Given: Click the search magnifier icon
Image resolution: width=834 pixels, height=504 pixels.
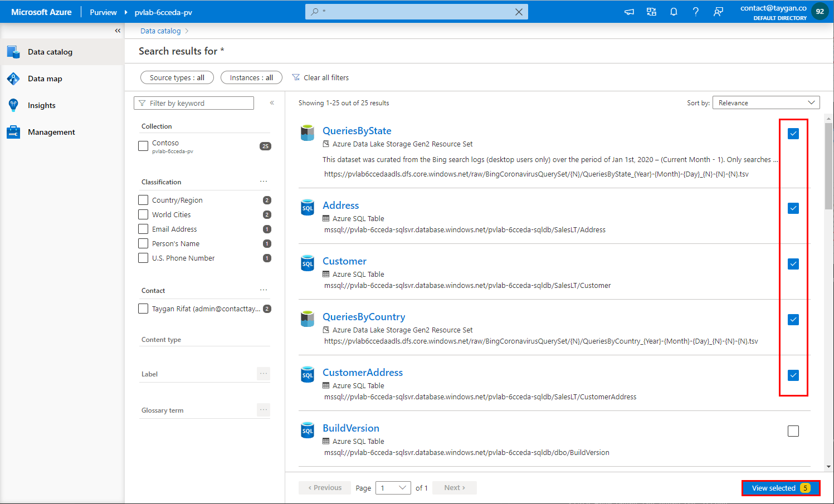Looking at the screenshot, I should pos(315,12).
